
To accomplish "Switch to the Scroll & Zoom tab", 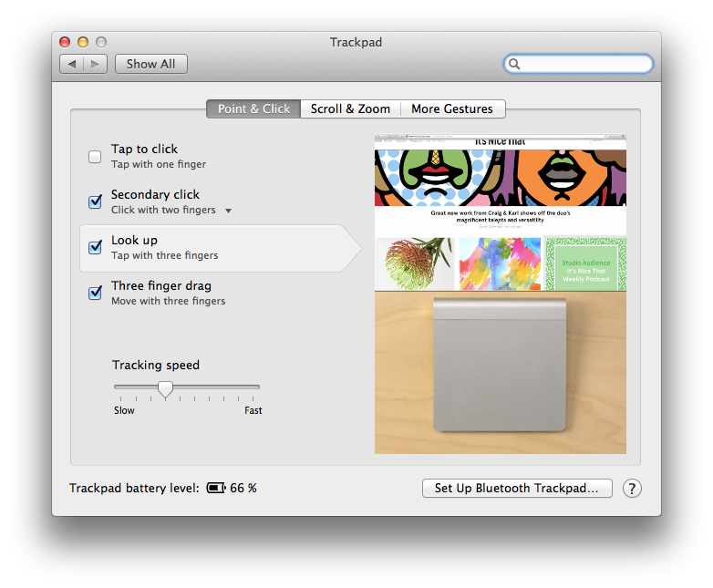I will [350, 108].
